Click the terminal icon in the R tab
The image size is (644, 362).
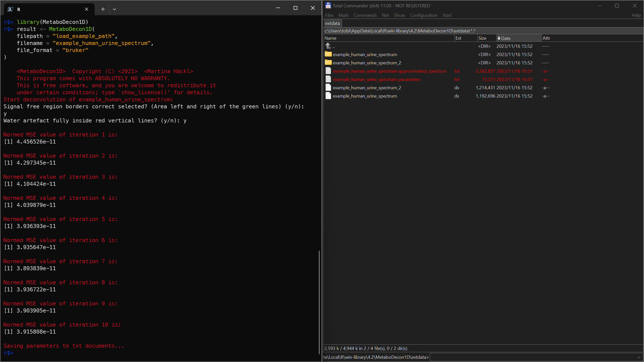[10, 9]
